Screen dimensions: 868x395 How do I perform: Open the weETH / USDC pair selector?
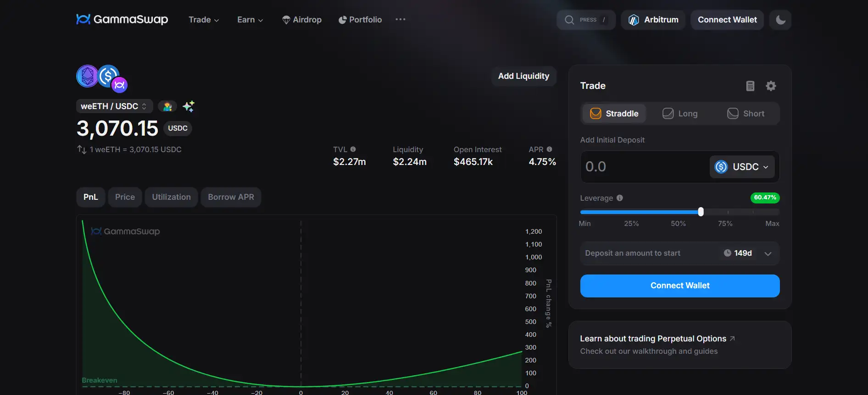[114, 106]
